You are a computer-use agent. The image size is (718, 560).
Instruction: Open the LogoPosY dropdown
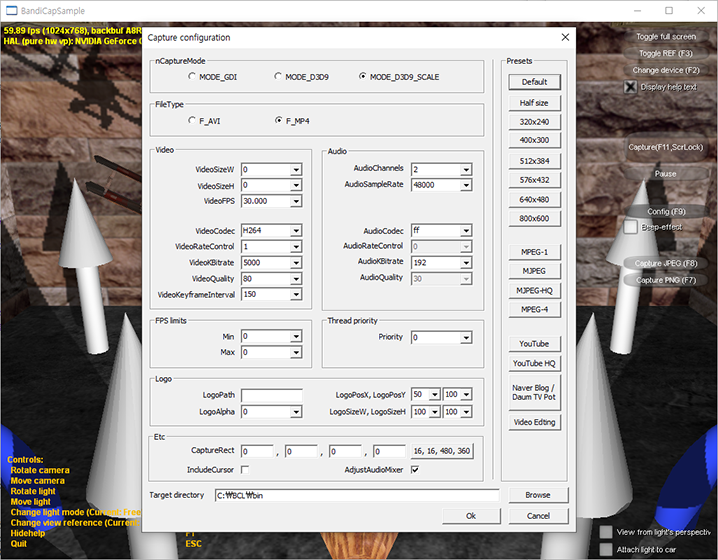click(466, 394)
